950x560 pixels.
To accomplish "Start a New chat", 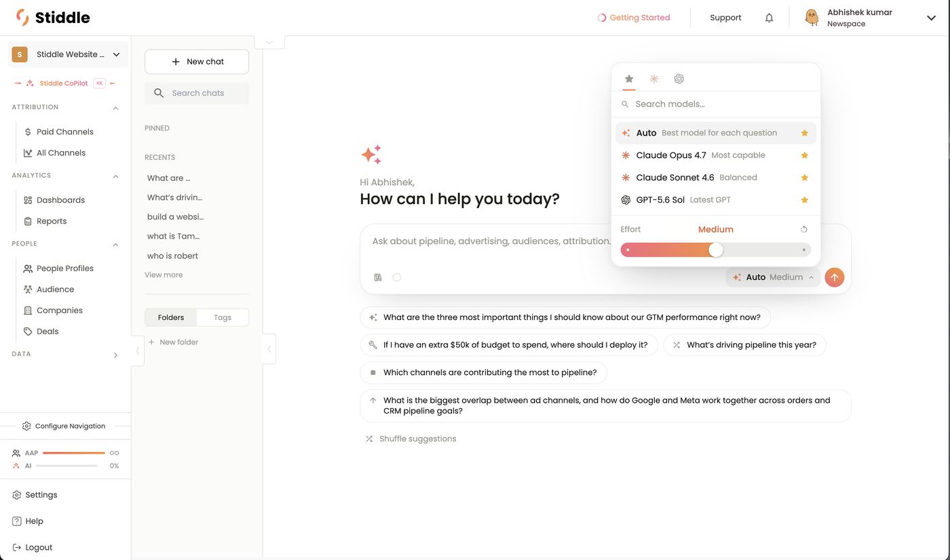I will point(197,62).
